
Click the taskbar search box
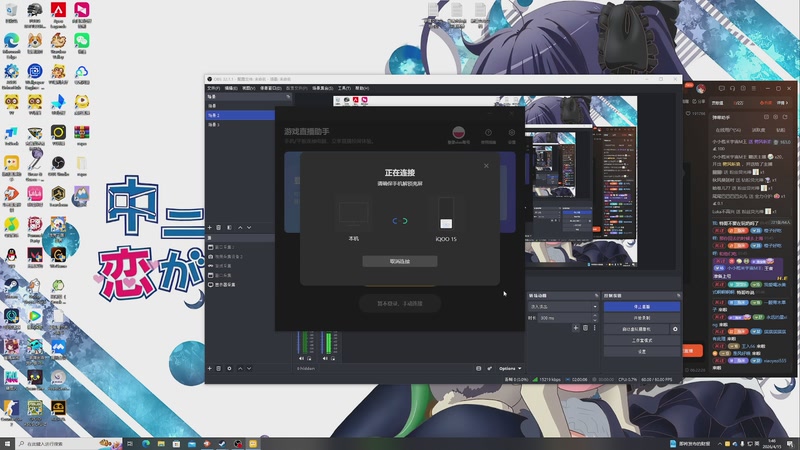(69, 444)
